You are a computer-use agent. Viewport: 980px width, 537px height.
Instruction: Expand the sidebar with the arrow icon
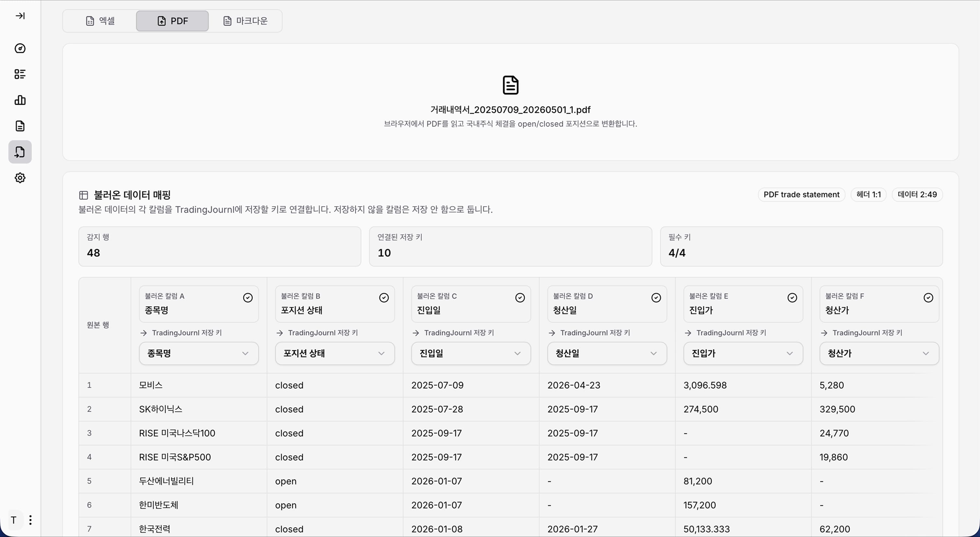coord(20,16)
